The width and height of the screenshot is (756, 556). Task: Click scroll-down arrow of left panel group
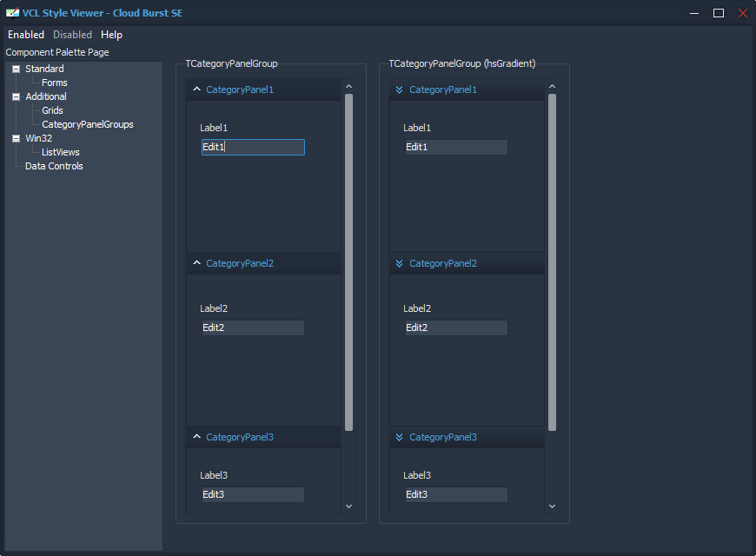click(349, 506)
